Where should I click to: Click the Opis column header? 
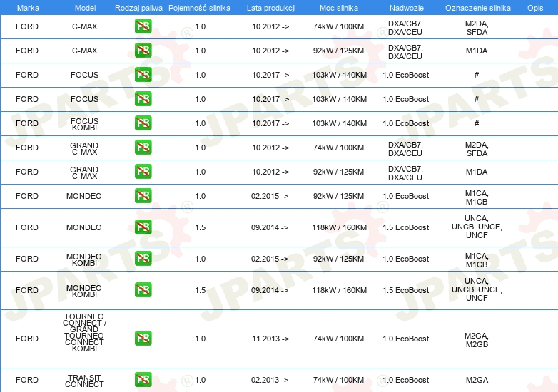coord(534,7)
